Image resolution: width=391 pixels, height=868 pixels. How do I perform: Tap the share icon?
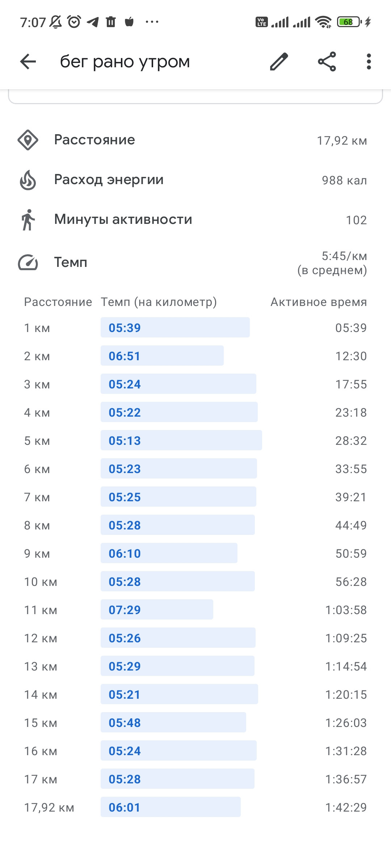coord(327,61)
